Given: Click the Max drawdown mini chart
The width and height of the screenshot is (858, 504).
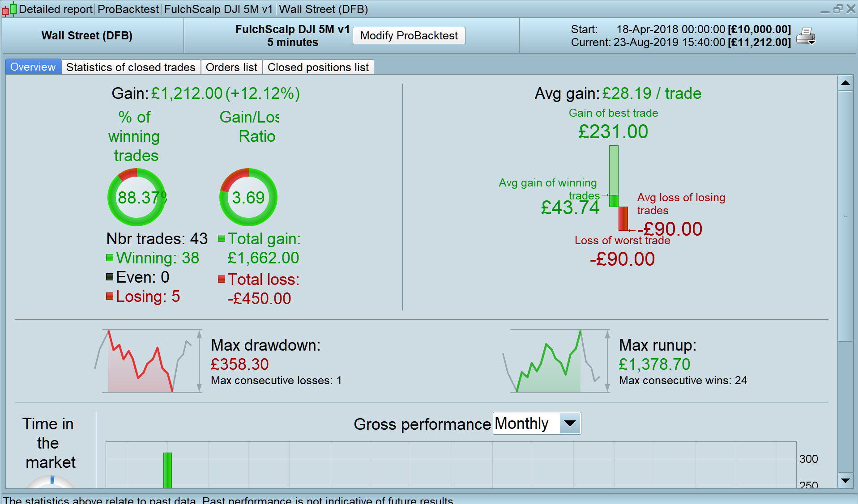Looking at the screenshot, I should pyautogui.click(x=148, y=361).
